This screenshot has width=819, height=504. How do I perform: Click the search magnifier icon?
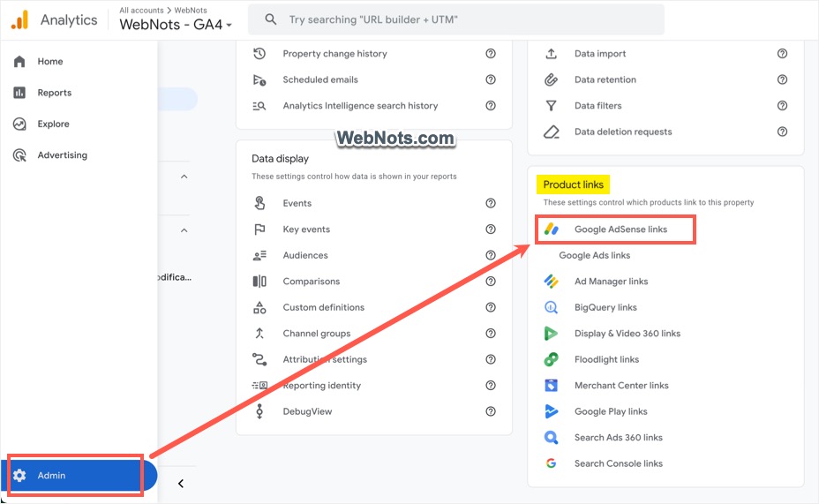point(271,19)
